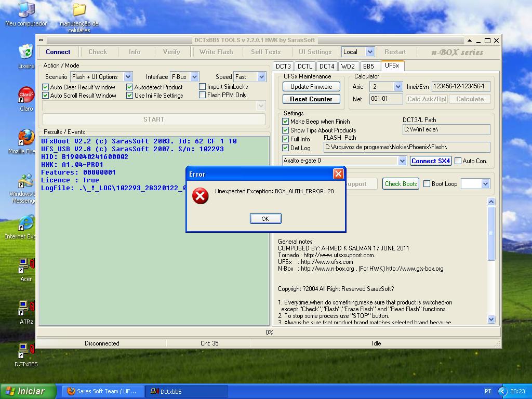The width and height of the screenshot is (532, 399).
Task: Launch the Claro desktop shortcut
Action: tap(26, 99)
